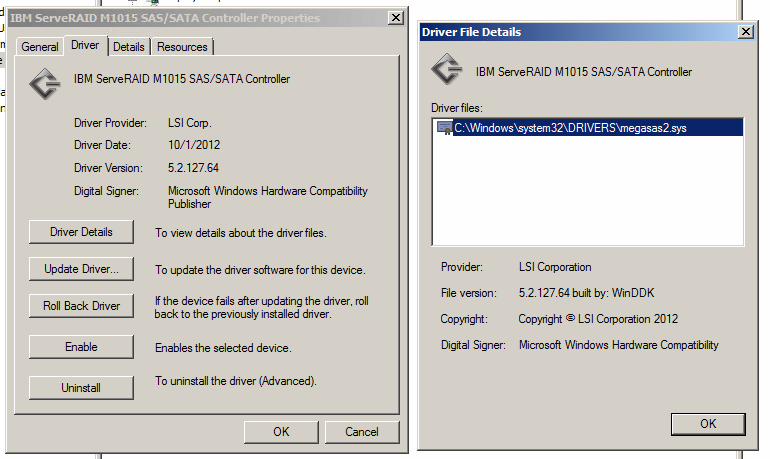Click Update Driver button
770x459 pixels.
(x=81, y=269)
